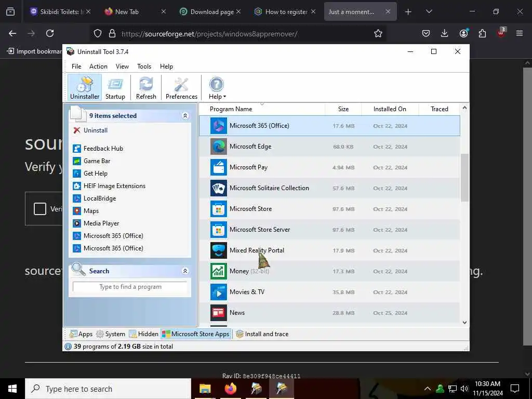532x399 pixels.
Task: Click the Refresh toolbar icon
Action: coord(146,87)
